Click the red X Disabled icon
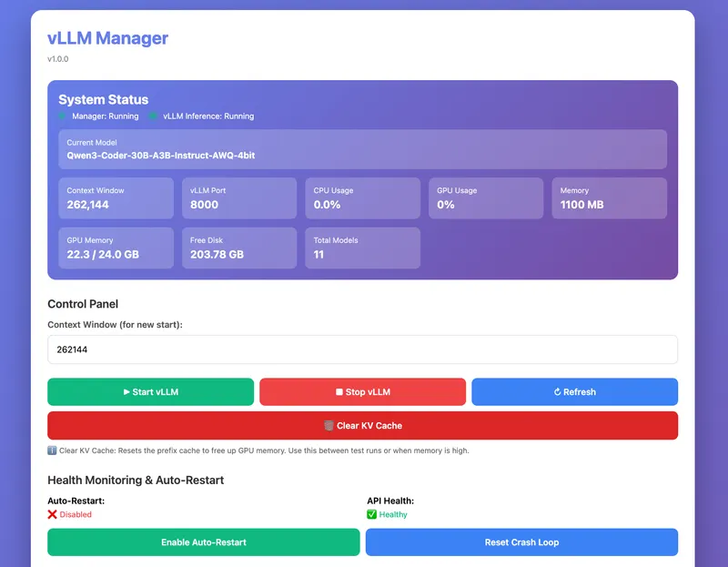This screenshot has width=728, height=567. (x=52, y=514)
